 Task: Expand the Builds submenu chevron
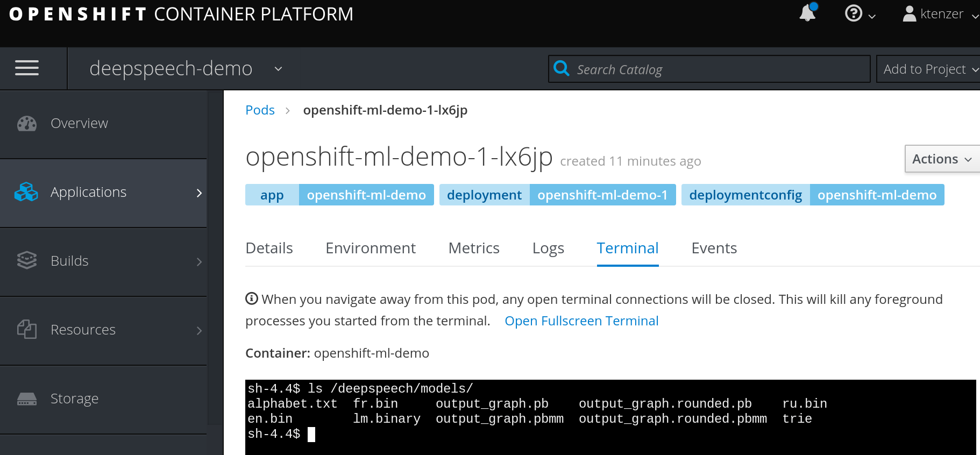tap(199, 261)
